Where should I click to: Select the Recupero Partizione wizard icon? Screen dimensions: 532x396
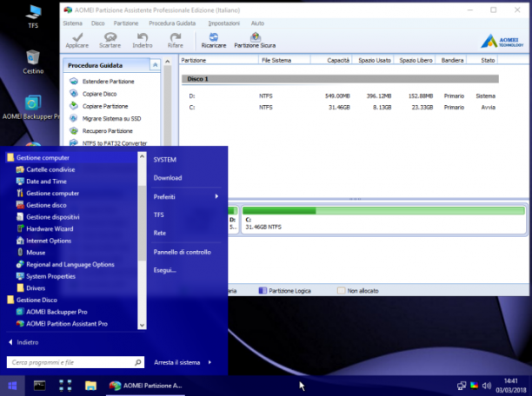(x=74, y=131)
